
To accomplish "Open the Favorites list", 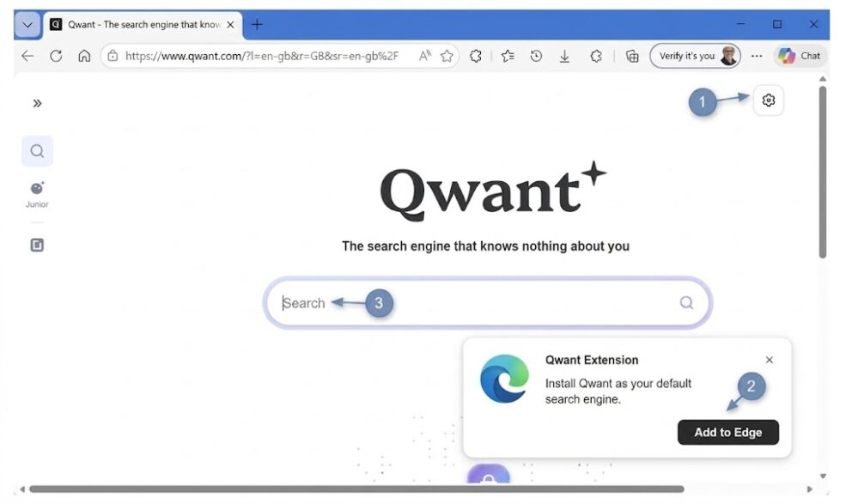I will [x=508, y=56].
